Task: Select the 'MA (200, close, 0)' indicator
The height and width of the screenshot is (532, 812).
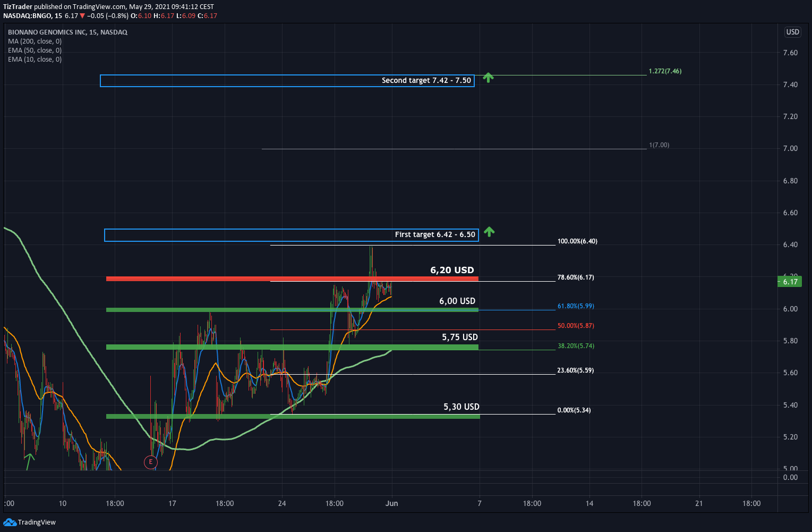Action: click(35, 41)
